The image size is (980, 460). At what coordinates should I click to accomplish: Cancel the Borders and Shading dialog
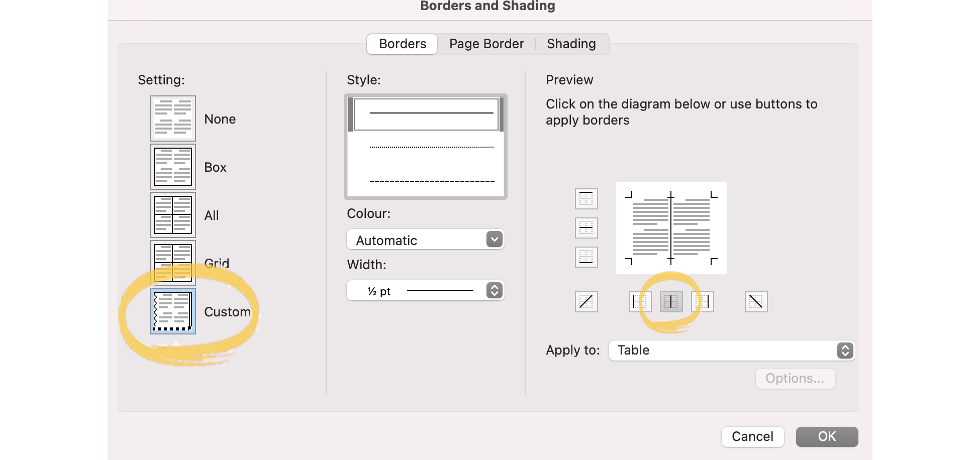752,436
